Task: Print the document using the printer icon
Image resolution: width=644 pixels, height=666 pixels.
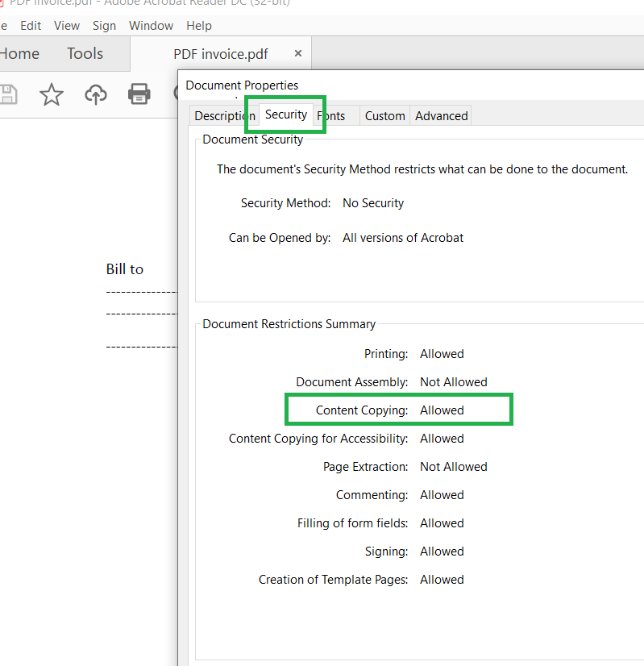Action: tap(139, 94)
